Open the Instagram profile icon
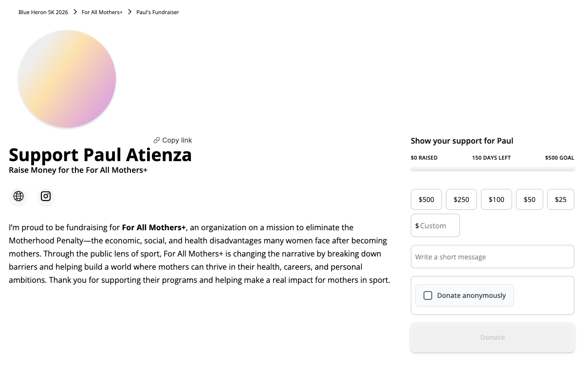Image resolution: width=588 pixels, height=368 pixels. point(46,196)
